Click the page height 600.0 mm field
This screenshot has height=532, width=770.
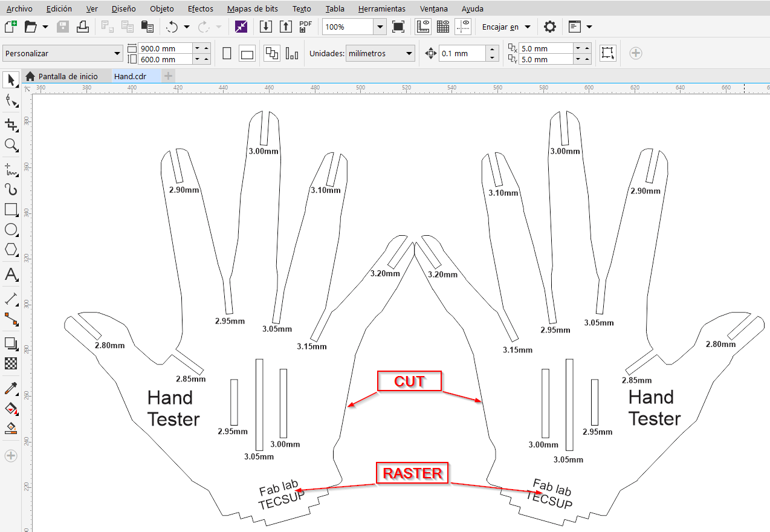(166, 59)
